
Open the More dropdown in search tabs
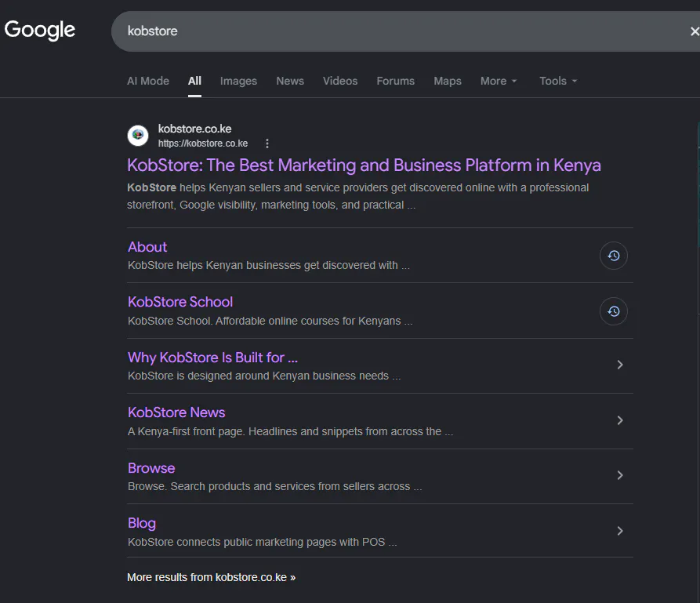[499, 81]
